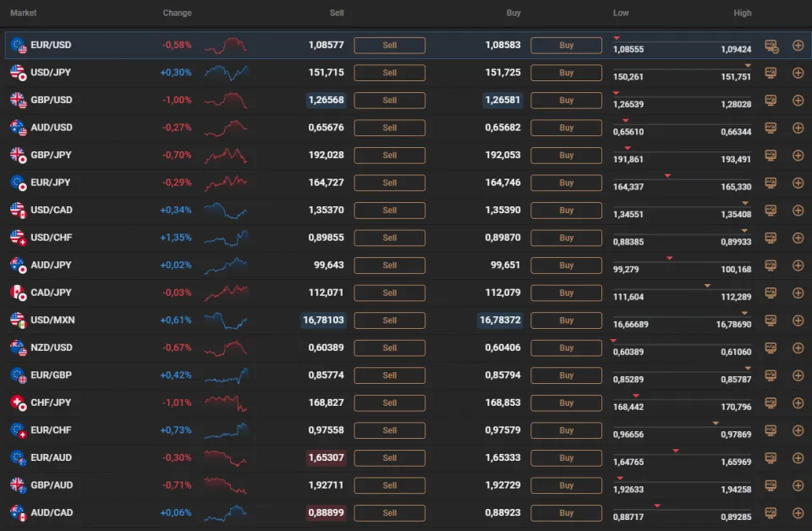812x531 pixels.
Task: Click the Market column header
Action: [23, 13]
